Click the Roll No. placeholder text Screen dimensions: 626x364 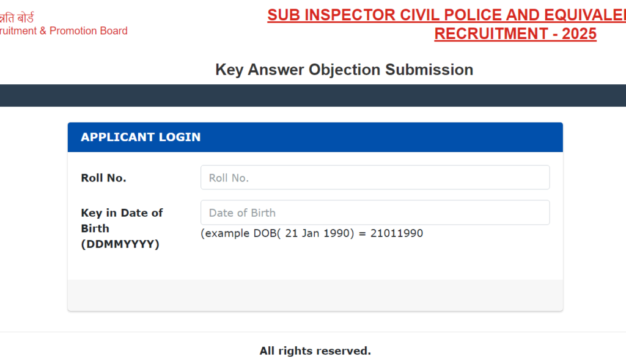coord(230,177)
